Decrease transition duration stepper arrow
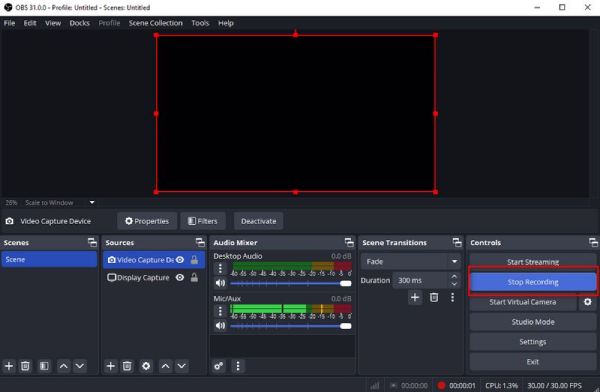The width and height of the screenshot is (600, 392). pos(454,284)
